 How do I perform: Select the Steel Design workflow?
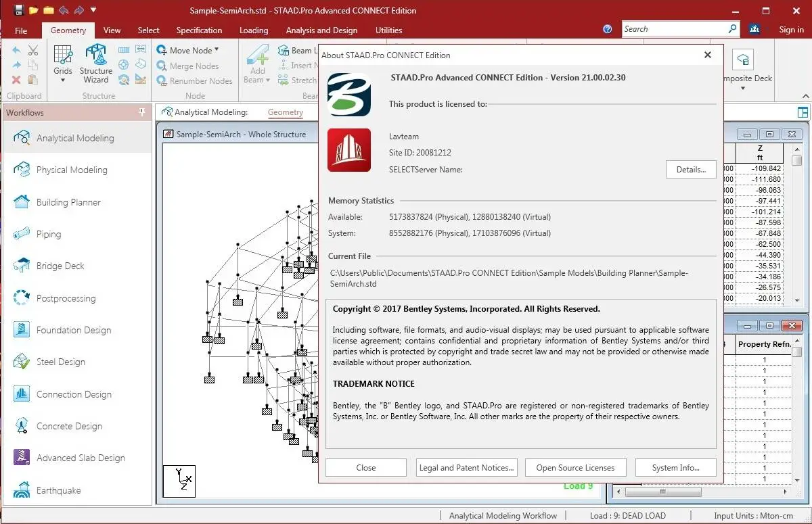[77, 362]
